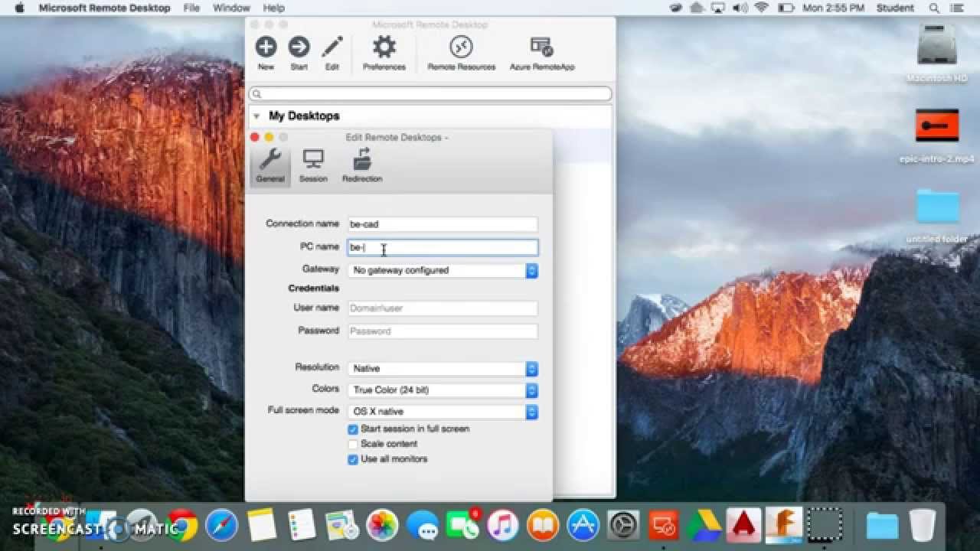Open the File menu
Viewport: 980px width, 551px height.
pos(191,8)
